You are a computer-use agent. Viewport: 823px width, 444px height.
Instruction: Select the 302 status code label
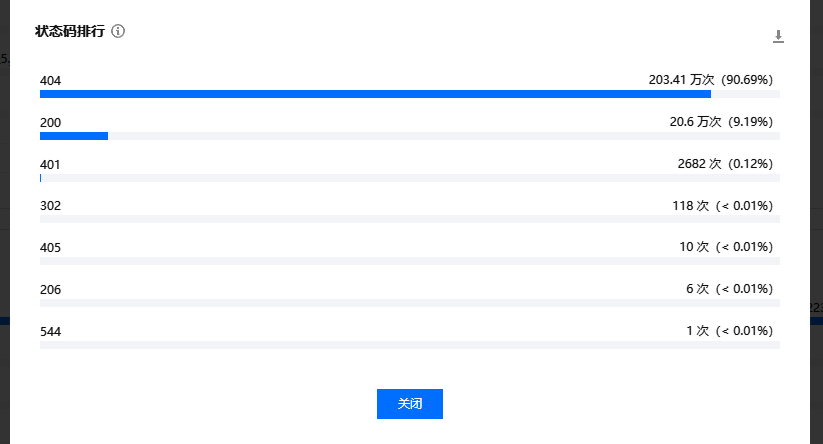(x=51, y=206)
